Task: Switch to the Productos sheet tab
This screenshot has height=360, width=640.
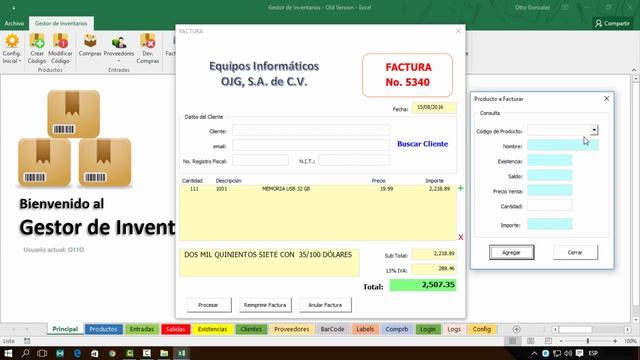Action: coord(103,329)
